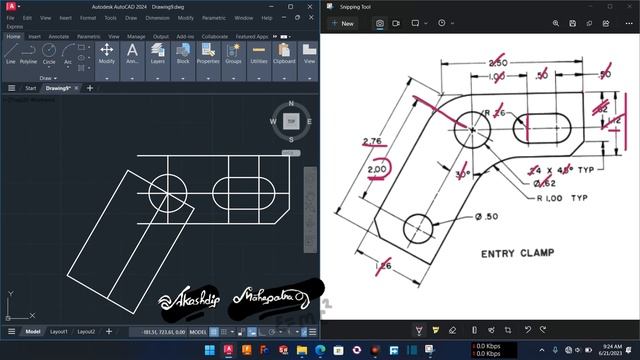Select the Polyline tool
640x360 pixels.
click(x=28, y=53)
